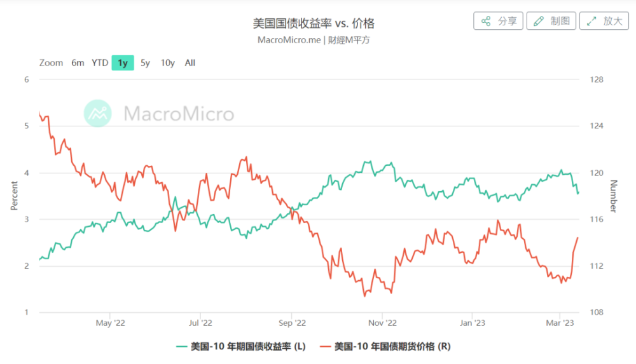
Task: Click the Nov '22 x-axis label
Action: [x=382, y=323]
